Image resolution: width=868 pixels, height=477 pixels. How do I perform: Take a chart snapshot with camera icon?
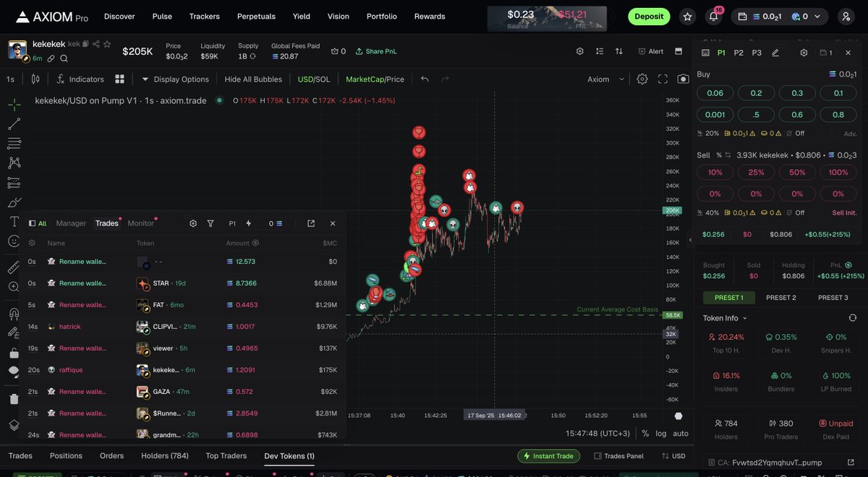click(x=683, y=79)
